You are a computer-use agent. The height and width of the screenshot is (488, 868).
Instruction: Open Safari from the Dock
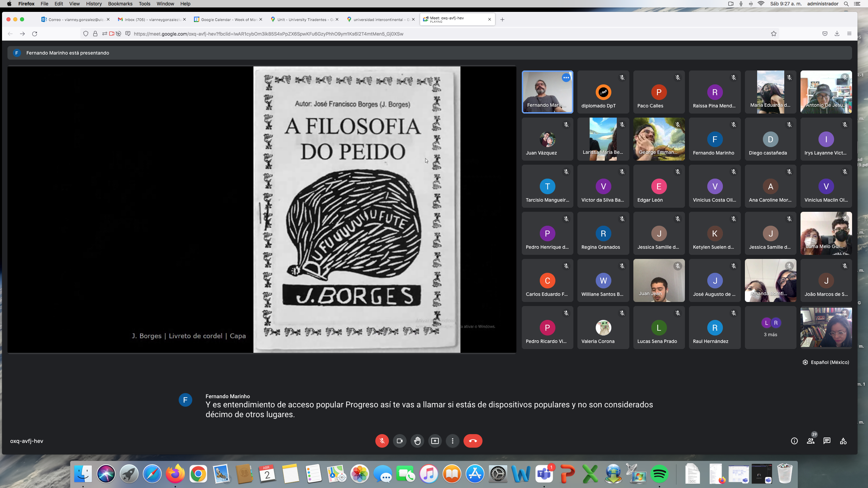click(152, 473)
